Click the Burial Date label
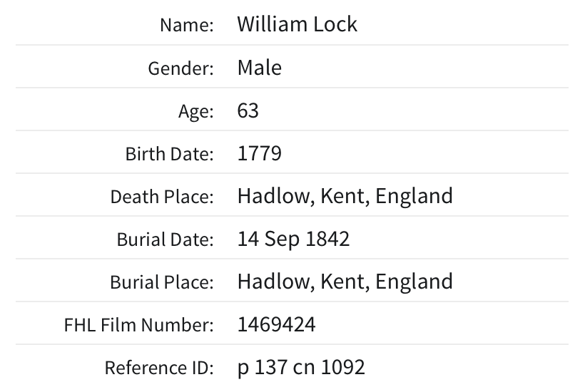Screen dimensions: 585x392 [x=165, y=239]
